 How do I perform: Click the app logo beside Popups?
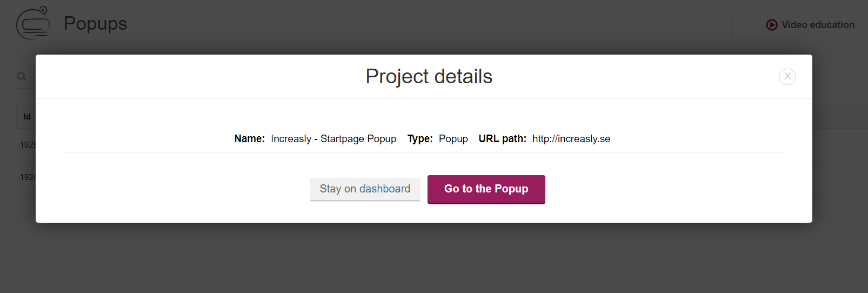33,23
